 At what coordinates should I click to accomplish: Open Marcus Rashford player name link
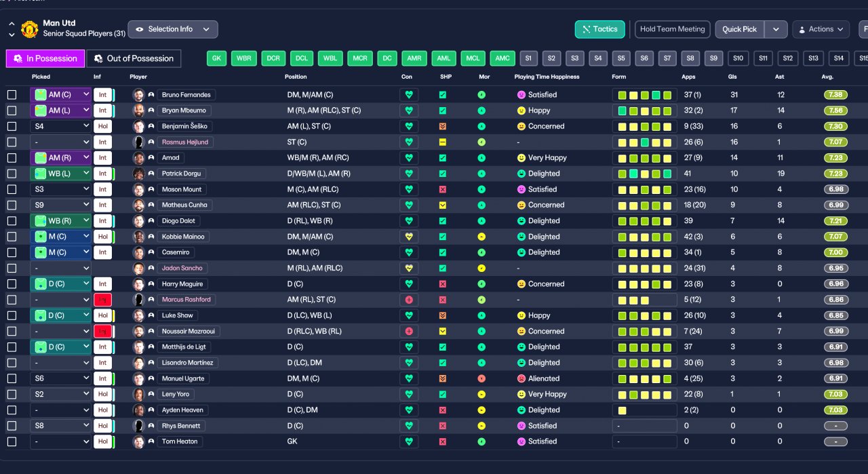point(186,300)
